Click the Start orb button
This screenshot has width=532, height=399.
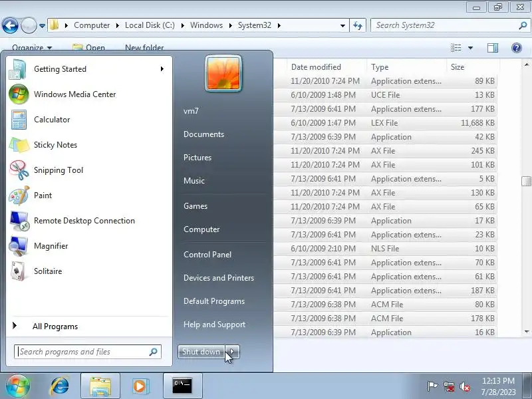18,386
